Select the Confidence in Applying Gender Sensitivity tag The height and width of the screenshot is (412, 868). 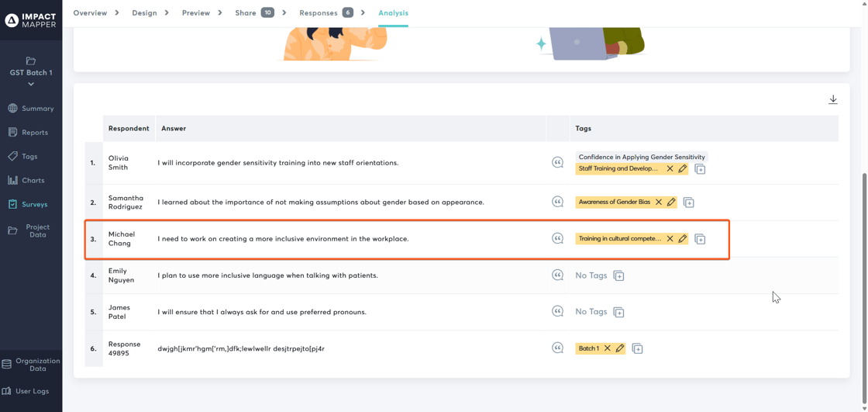pyautogui.click(x=642, y=157)
